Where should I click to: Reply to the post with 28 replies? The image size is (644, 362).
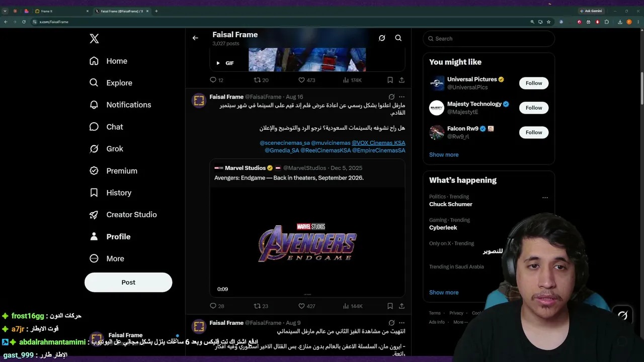coord(217,306)
